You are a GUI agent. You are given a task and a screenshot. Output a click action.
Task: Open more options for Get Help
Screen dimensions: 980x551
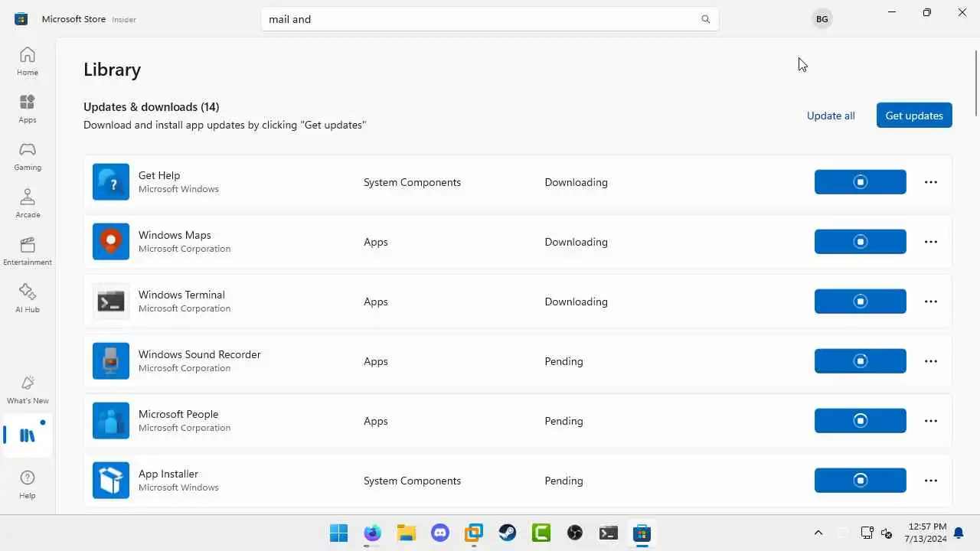point(931,182)
